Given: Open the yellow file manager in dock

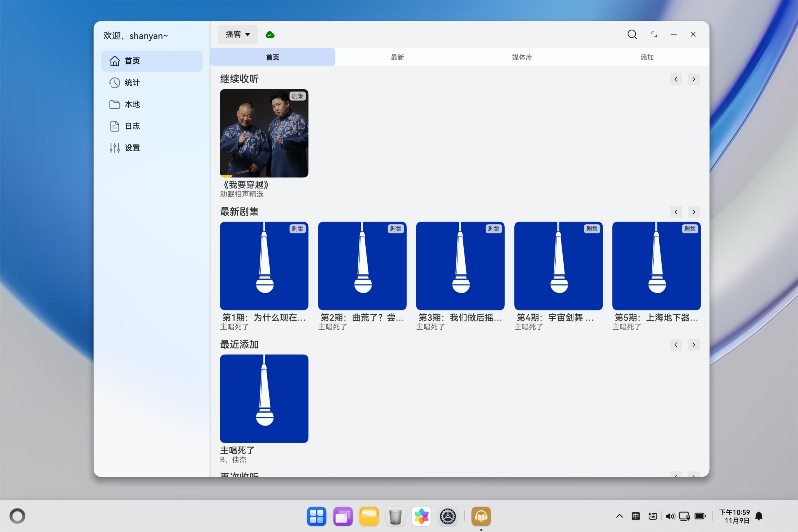Looking at the screenshot, I should [x=369, y=516].
